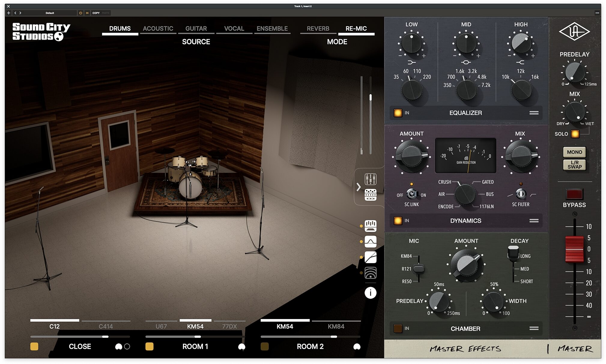Click the high shelf filter shape icon
Viewport: 606px width, 364px height.
tap(520, 62)
